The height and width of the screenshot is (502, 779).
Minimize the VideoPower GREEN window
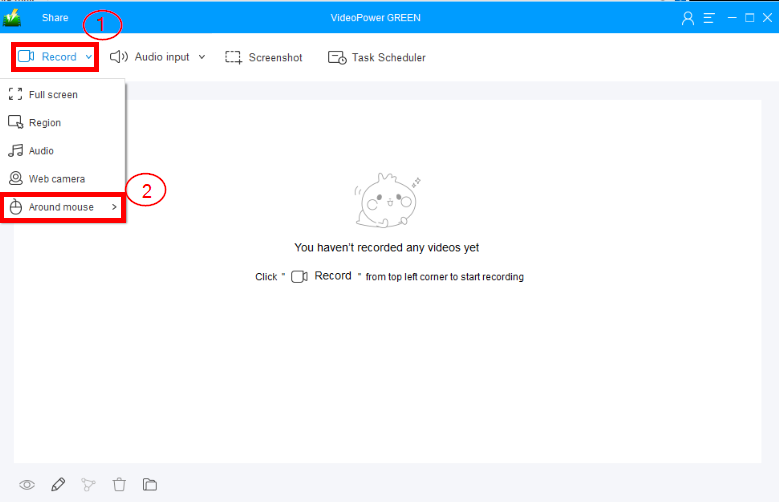(x=732, y=18)
